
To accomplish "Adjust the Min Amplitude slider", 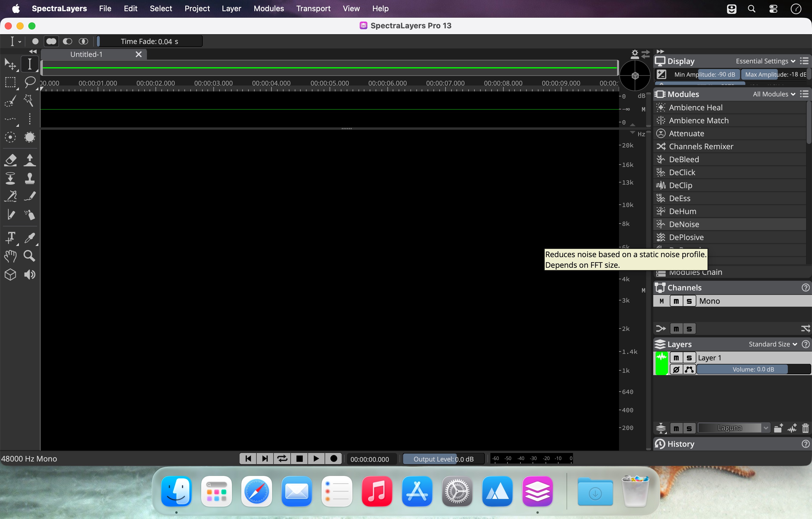I will point(704,75).
